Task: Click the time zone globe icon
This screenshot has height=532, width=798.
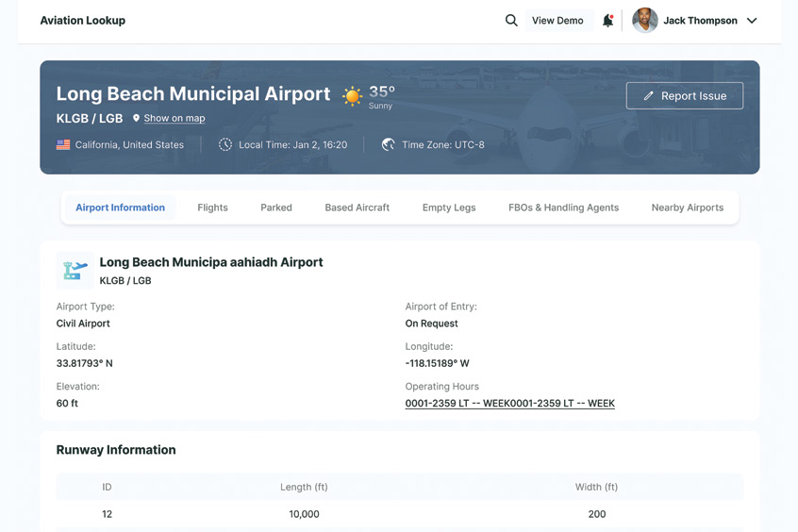Action: pyautogui.click(x=388, y=144)
